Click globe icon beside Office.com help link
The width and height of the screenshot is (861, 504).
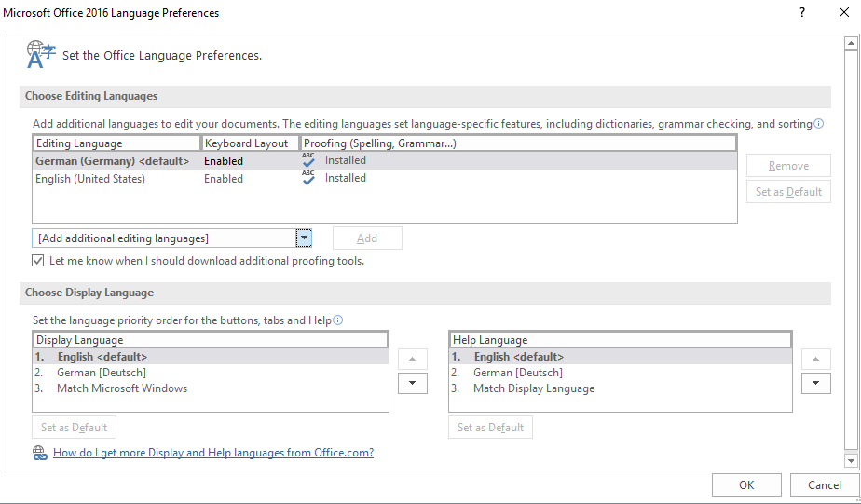coord(39,453)
